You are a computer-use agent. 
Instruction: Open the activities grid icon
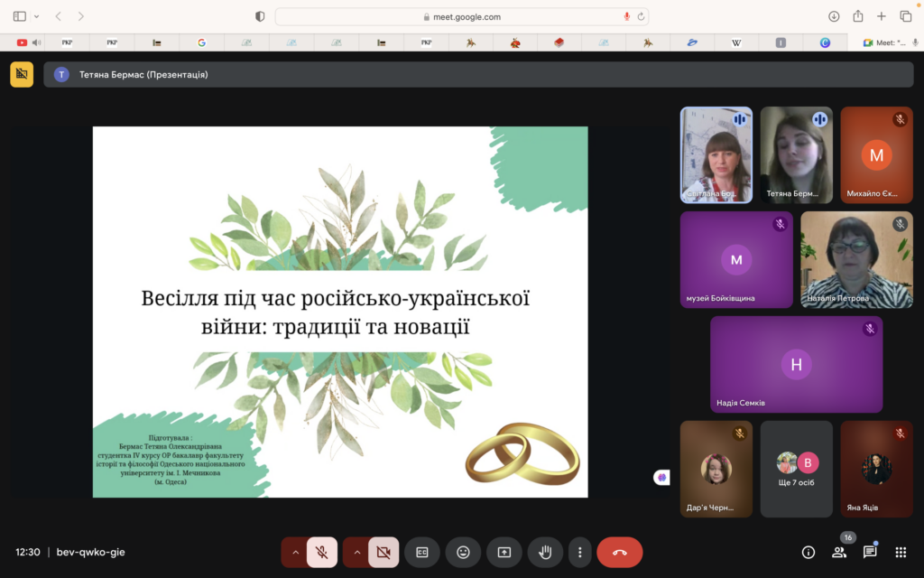click(x=901, y=552)
